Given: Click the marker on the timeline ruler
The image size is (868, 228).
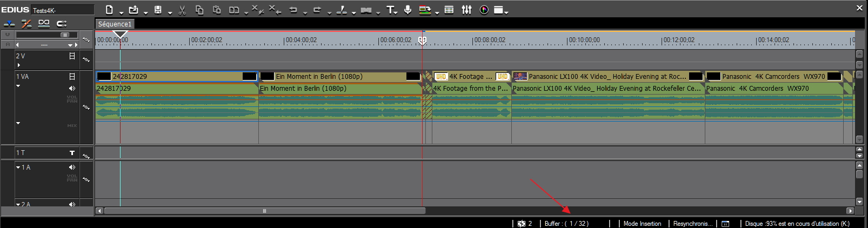Looking at the screenshot, I should pos(422,41).
